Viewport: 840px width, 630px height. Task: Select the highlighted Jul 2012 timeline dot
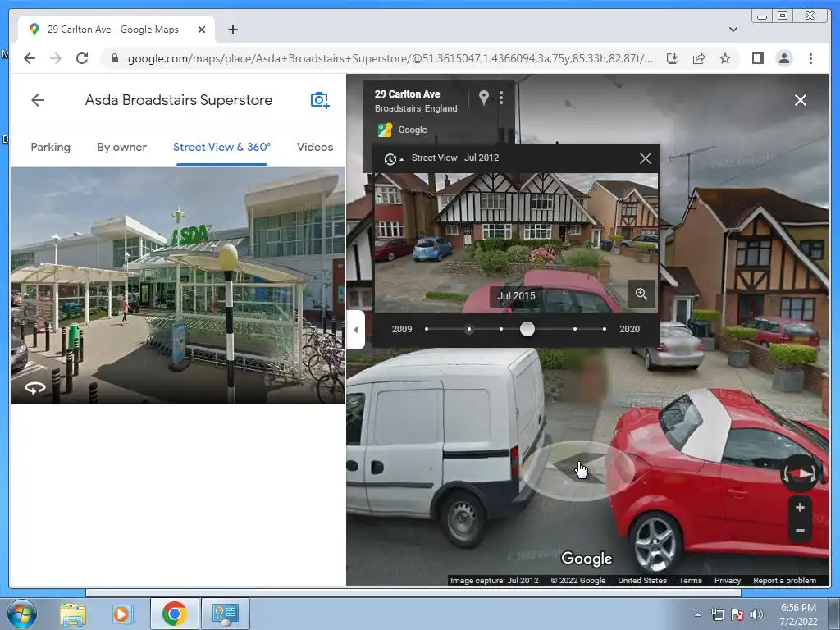click(x=469, y=329)
